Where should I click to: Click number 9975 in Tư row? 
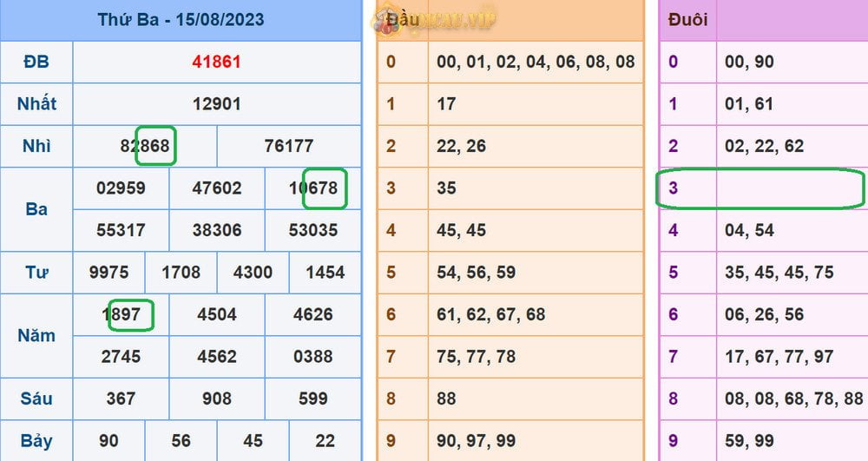pos(108,273)
